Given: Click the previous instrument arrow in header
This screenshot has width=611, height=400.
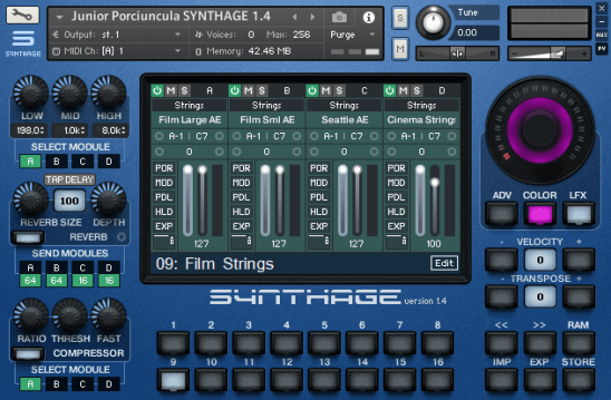Looking at the screenshot, I should tap(295, 18).
